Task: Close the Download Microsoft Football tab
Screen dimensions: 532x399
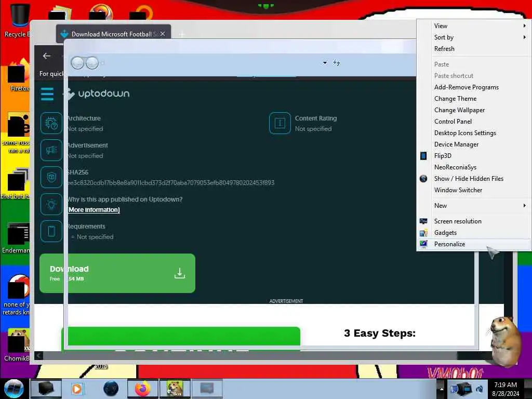Action: tap(163, 34)
